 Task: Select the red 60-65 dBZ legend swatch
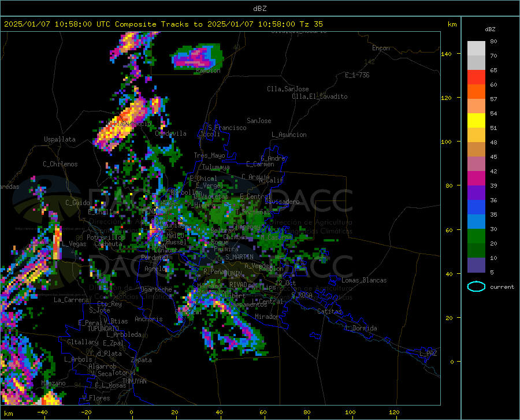476,77
